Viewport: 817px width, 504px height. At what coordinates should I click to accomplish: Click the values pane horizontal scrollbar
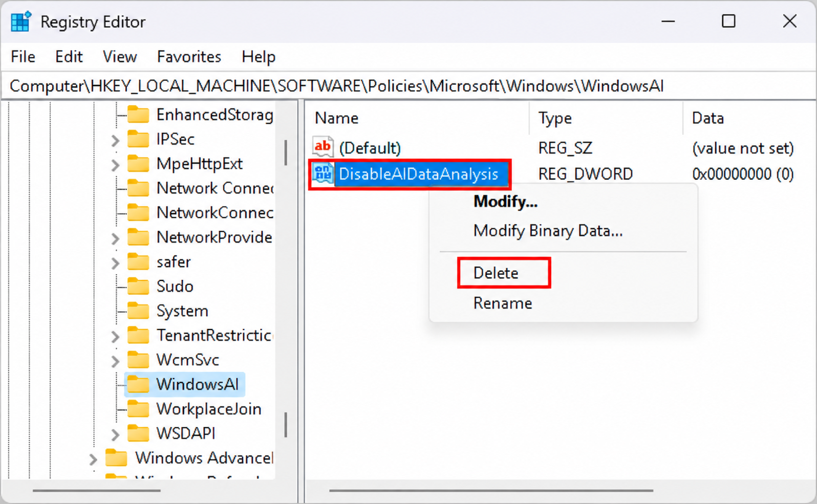[491, 491]
